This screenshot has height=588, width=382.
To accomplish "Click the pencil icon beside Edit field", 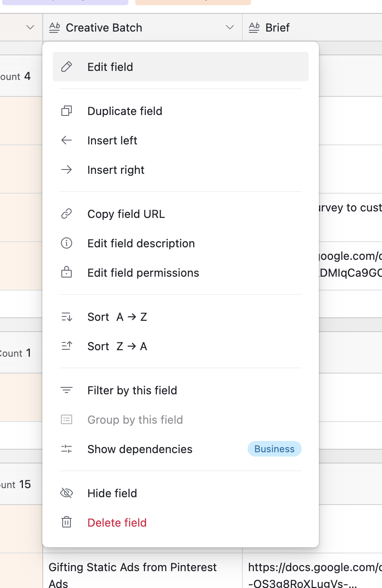I will [x=67, y=67].
